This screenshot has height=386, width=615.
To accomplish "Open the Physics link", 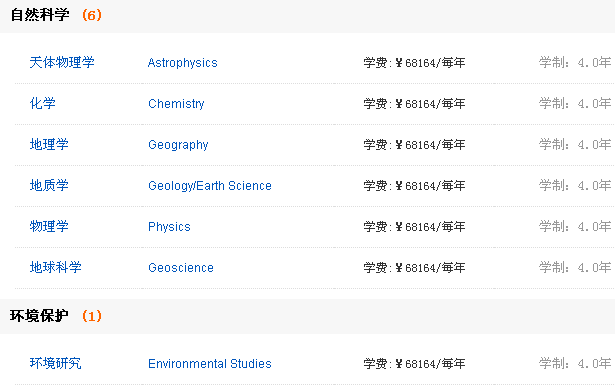I will click(169, 227).
